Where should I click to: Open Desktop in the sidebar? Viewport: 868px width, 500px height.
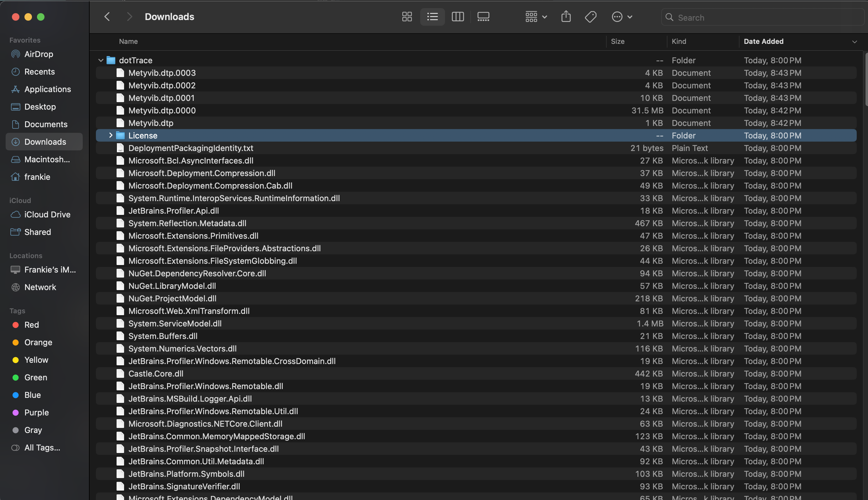click(44, 107)
